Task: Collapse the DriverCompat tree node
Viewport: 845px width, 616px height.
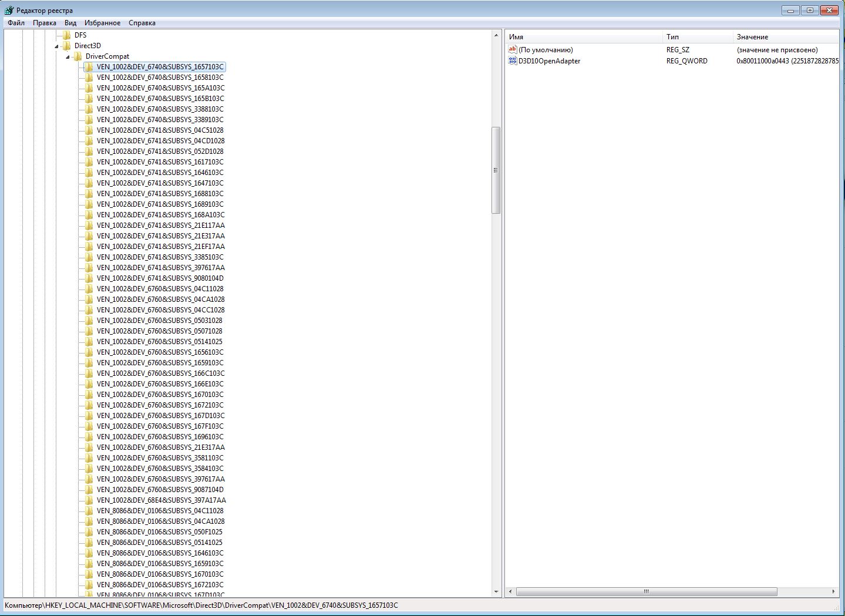Action: tap(68, 56)
